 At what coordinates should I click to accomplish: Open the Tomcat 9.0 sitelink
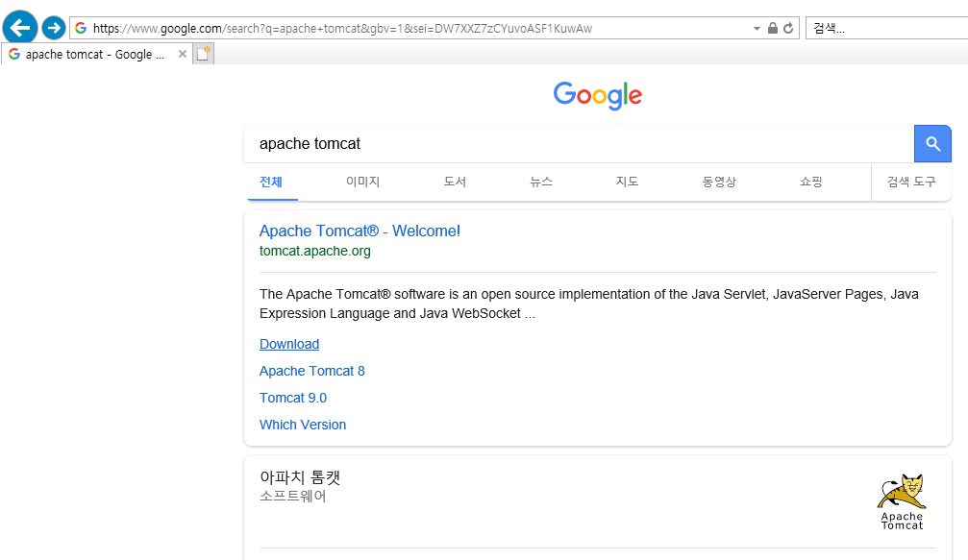[x=292, y=398]
